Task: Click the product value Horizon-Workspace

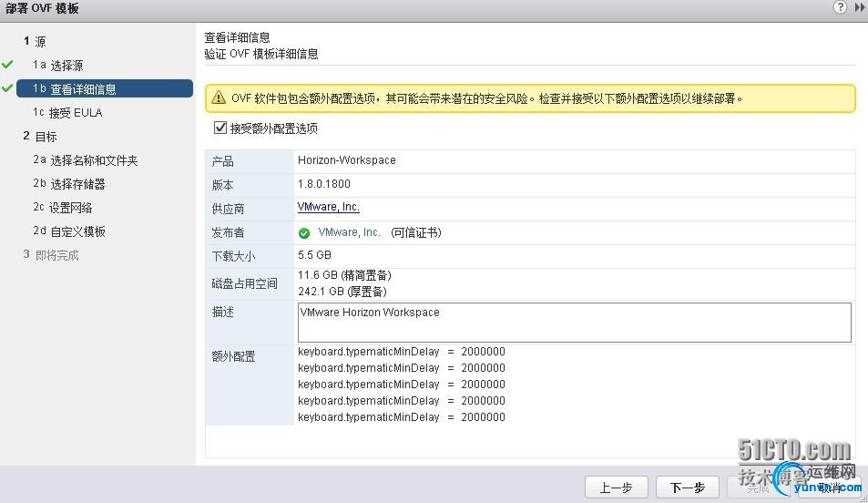Action: coord(346,160)
